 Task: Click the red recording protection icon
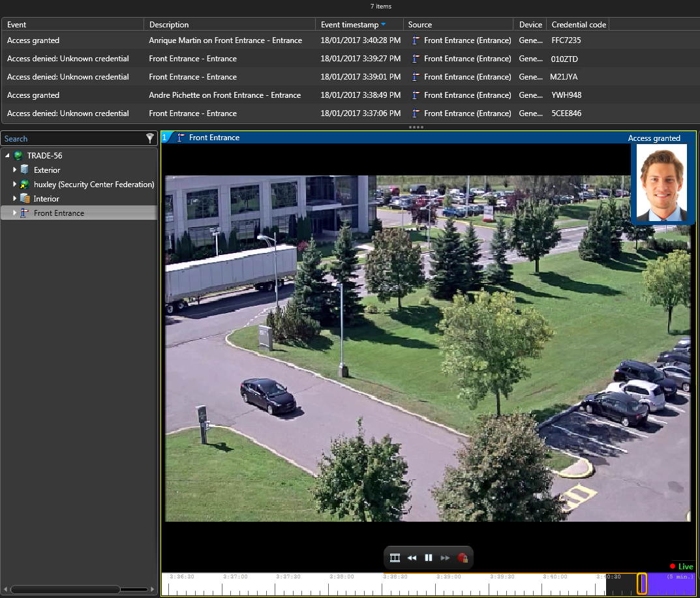(x=463, y=558)
